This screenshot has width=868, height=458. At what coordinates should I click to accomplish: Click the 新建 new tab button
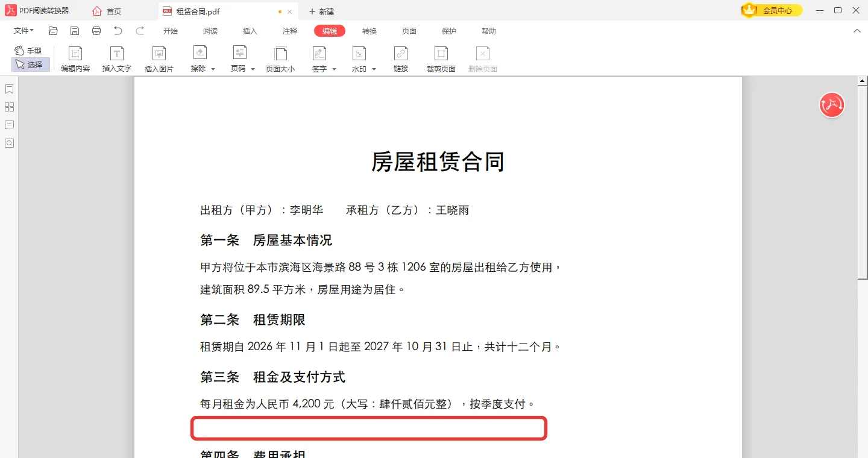click(321, 11)
